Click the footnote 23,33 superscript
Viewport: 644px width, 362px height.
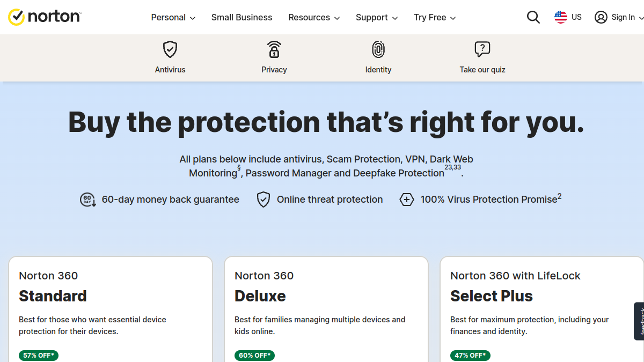pyautogui.click(x=452, y=167)
